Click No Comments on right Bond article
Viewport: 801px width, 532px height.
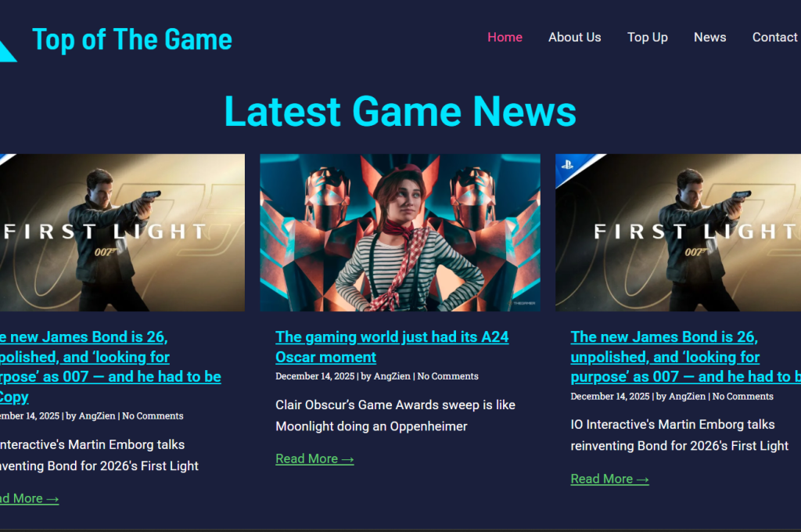point(743,396)
